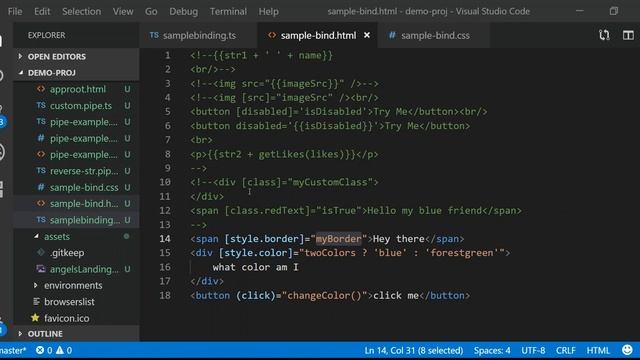The image size is (640, 360).
Task: Click the EXPLORER panel title
Action: pos(47,35)
